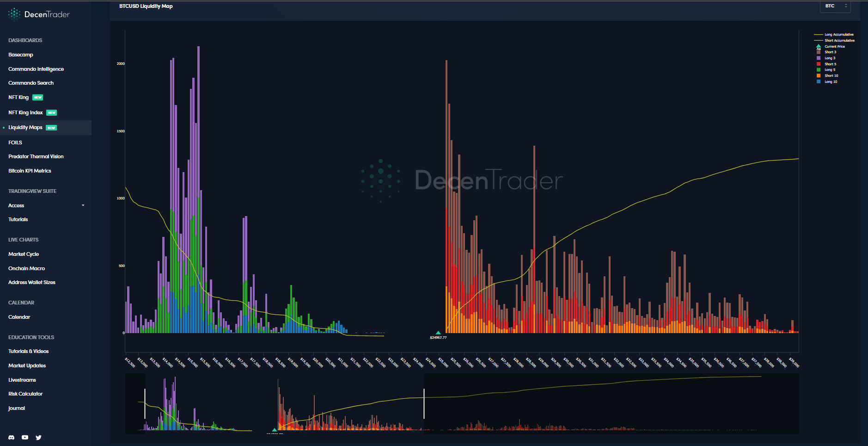Click right handle of range slider
This screenshot has width=868, height=446.
(424, 403)
